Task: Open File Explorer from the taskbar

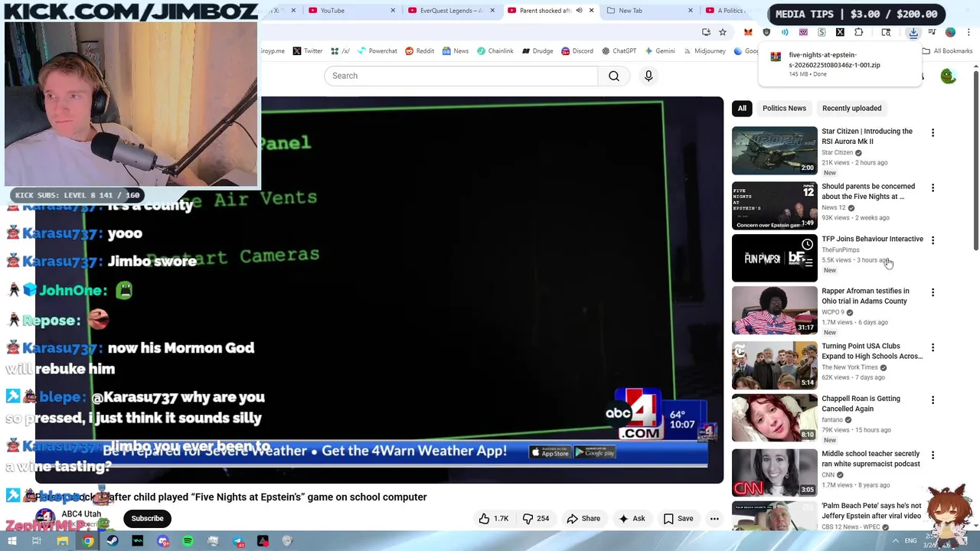Action: pos(62,541)
